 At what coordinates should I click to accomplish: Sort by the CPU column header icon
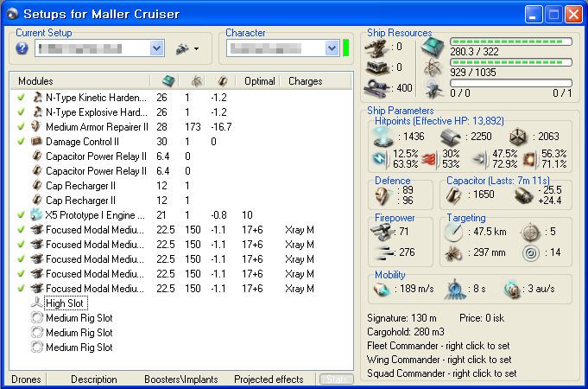tap(168, 80)
